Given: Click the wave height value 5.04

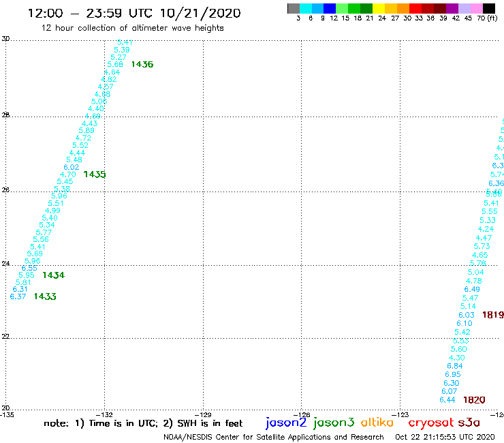Looking at the screenshot, I should pyautogui.click(x=475, y=272).
